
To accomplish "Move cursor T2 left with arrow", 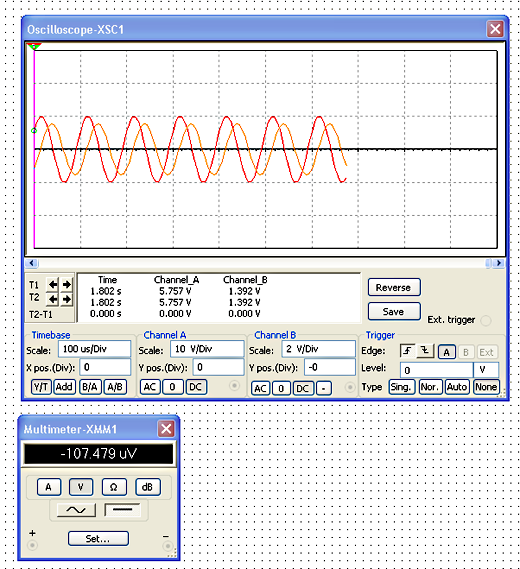I will tap(53, 299).
